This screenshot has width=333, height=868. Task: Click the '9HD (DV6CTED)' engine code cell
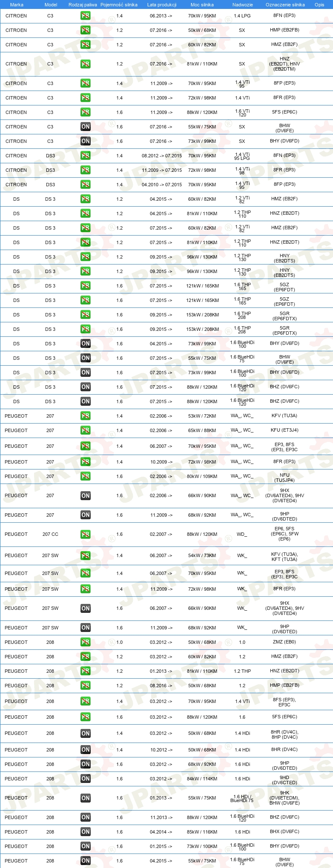coord(284,780)
